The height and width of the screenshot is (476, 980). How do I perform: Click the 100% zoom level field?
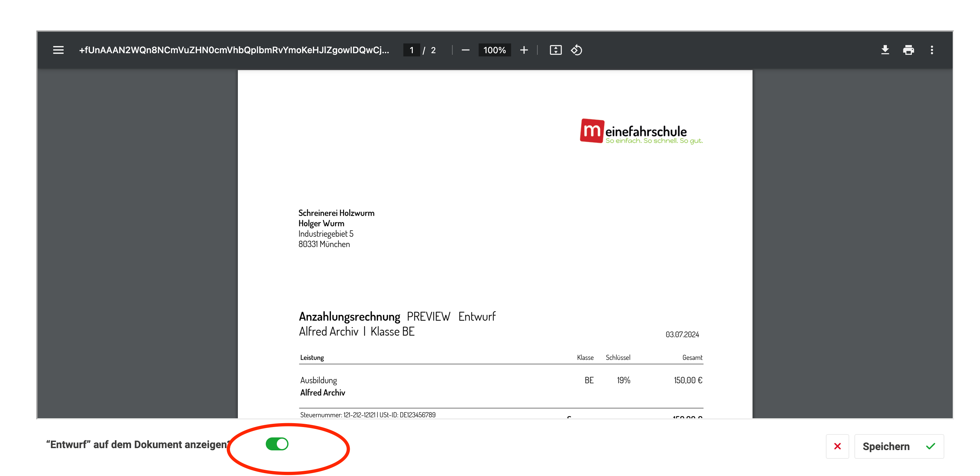[x=494, y=50]
